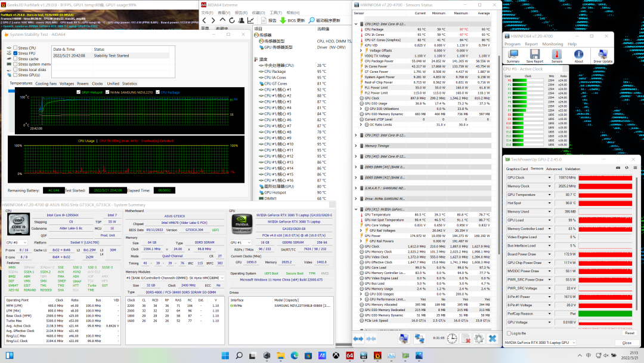
Task: Uncheck the Stress FPU checkbox
Action: 16,53
